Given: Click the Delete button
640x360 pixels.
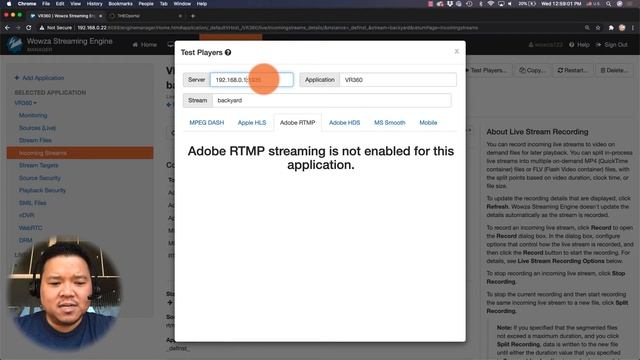Looking at the screenshot, I should [614, 70].
